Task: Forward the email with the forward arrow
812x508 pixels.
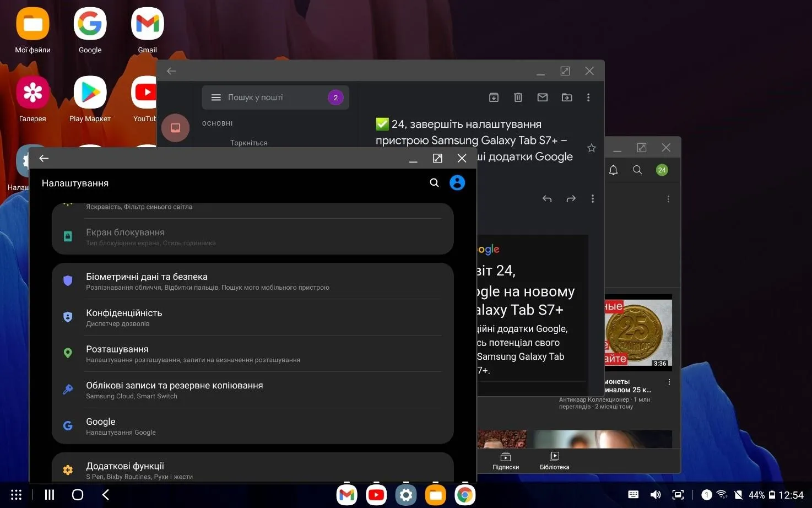Action: pos(571,199)
